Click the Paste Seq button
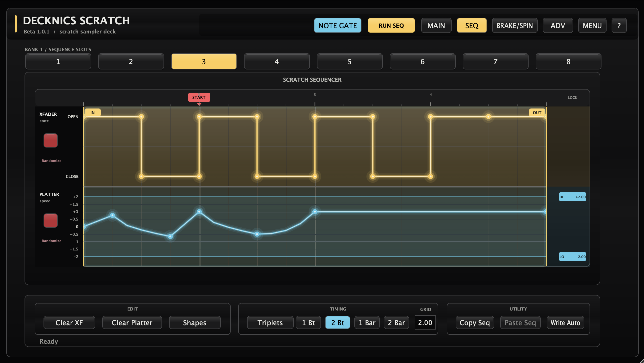 click(520, 323)
